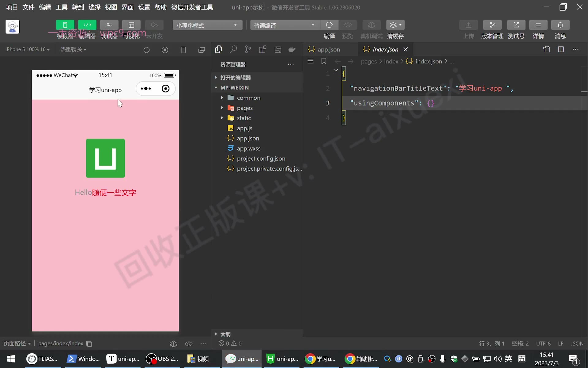Click the JSON language mode in status bar

click(x=577, y=343)
